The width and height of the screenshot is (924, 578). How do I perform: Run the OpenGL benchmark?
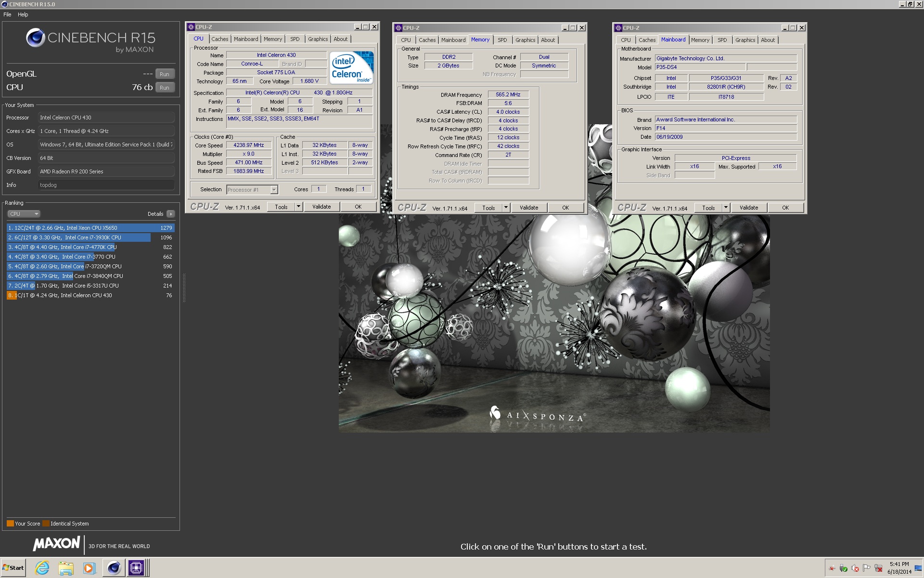tap(165, 74)
